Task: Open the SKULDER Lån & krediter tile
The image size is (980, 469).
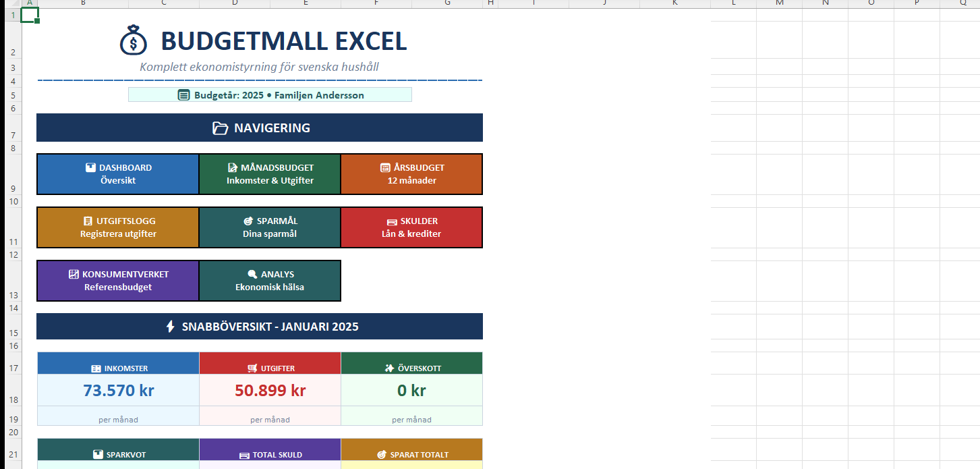Action: click(411, 227)
